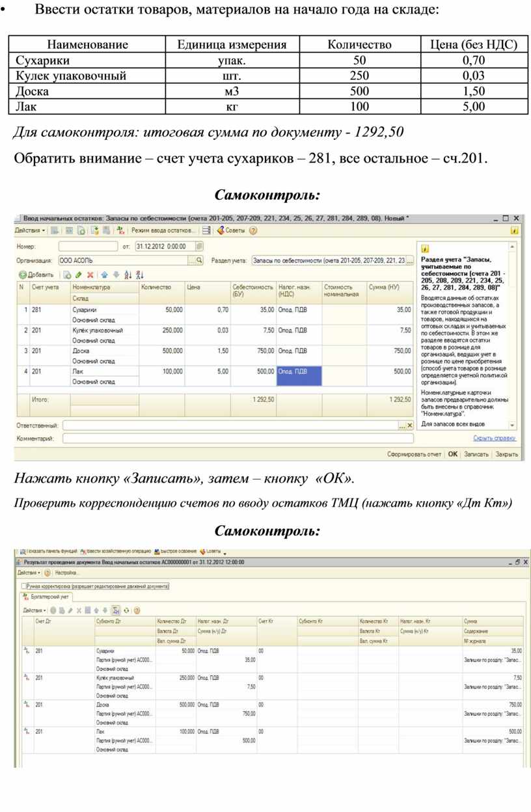The width and height of the screenshot is (531, 812).
Task: Click the copy row icon next to Добавить
Action: (67, 275)
